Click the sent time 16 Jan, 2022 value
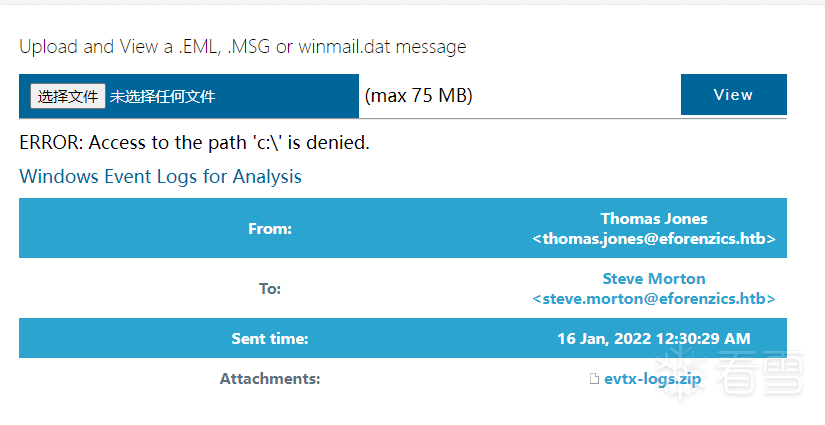The height and width of the screenshot is (425, 825). pos(653,339)
